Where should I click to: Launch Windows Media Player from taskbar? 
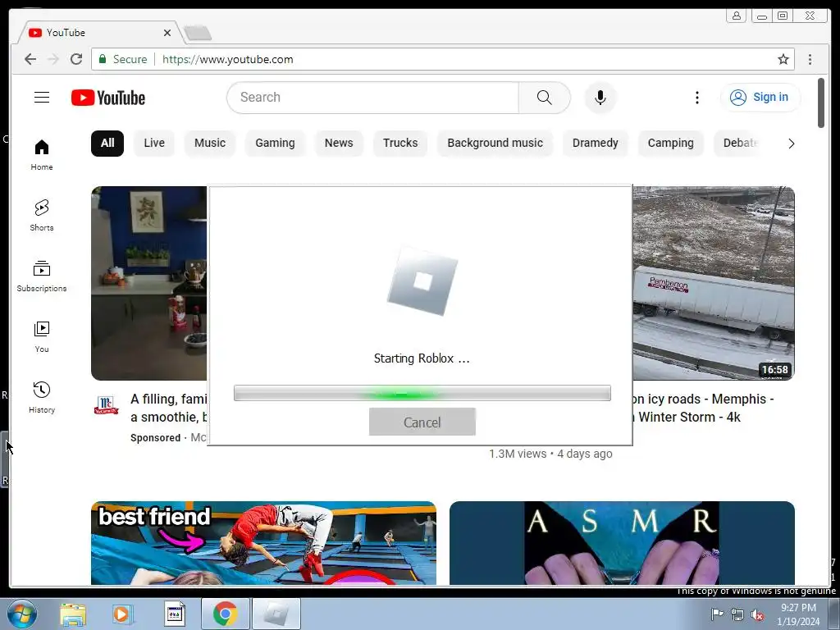[122, 614]
